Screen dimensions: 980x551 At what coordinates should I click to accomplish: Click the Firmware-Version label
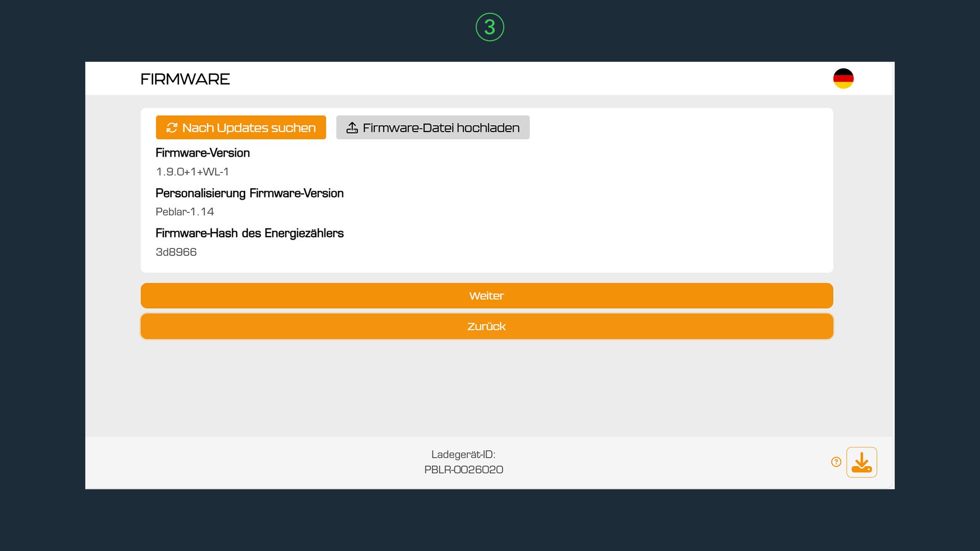pyautogui.click(x=203, y=153)
